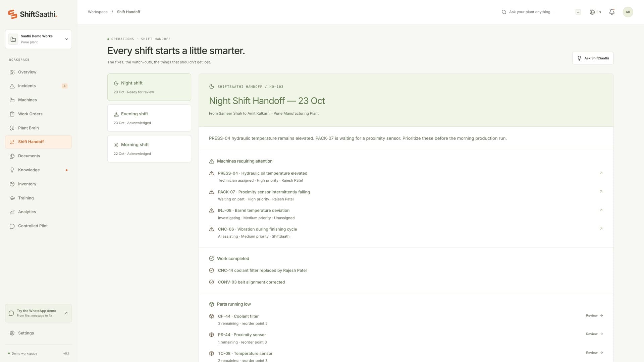Click the Overview grid icon in sidebar
This screenshot has width=644, height=362.
click(x=12, y=72)
